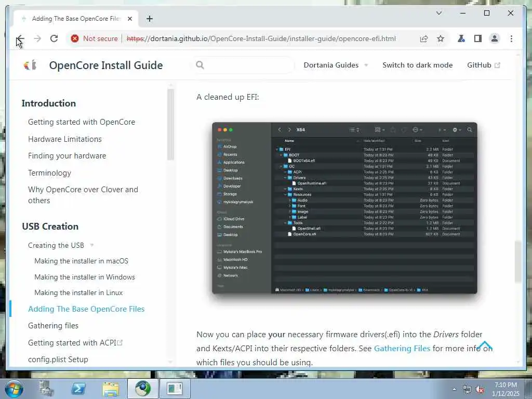The image size is (532, 399).
Task: Open config.plist Setup page
Action: click(58, 360)
